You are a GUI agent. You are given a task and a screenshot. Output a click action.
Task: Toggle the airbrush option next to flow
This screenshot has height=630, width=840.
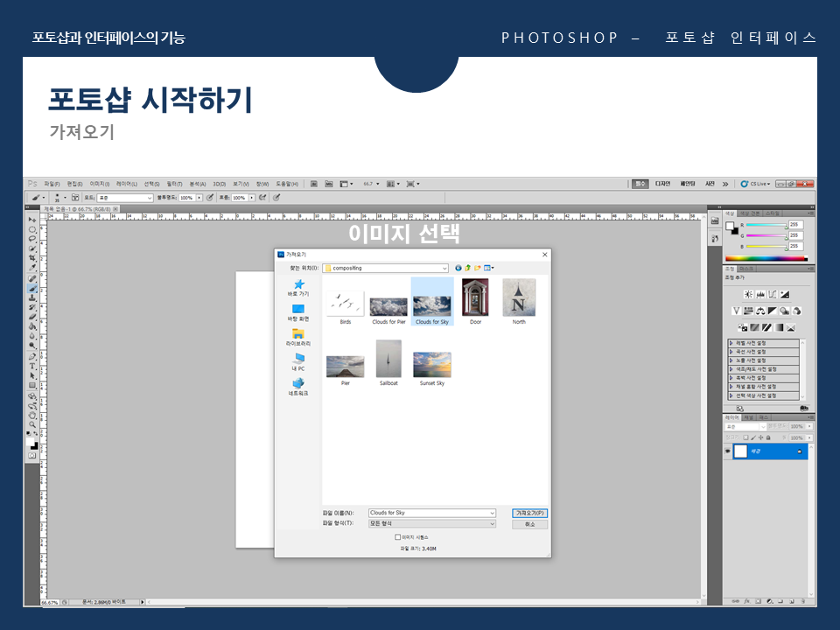point(262,198)
